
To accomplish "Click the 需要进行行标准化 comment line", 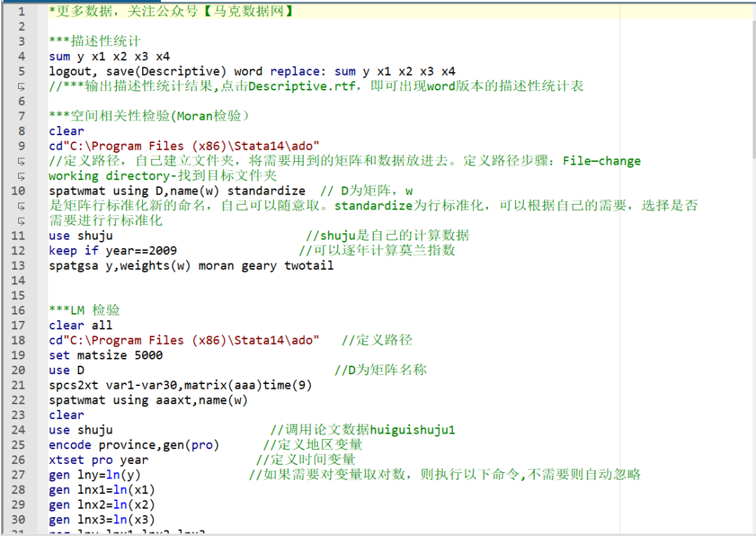I will [106, 221].
